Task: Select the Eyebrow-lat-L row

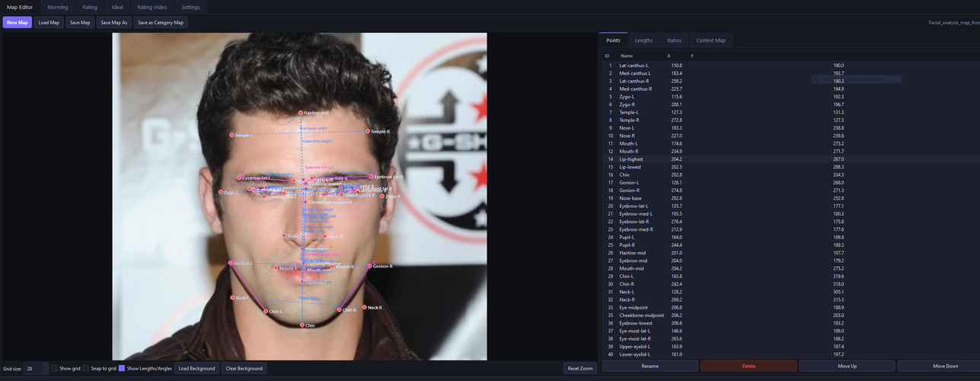Action: pyautogui.click(x=790, y=206)
